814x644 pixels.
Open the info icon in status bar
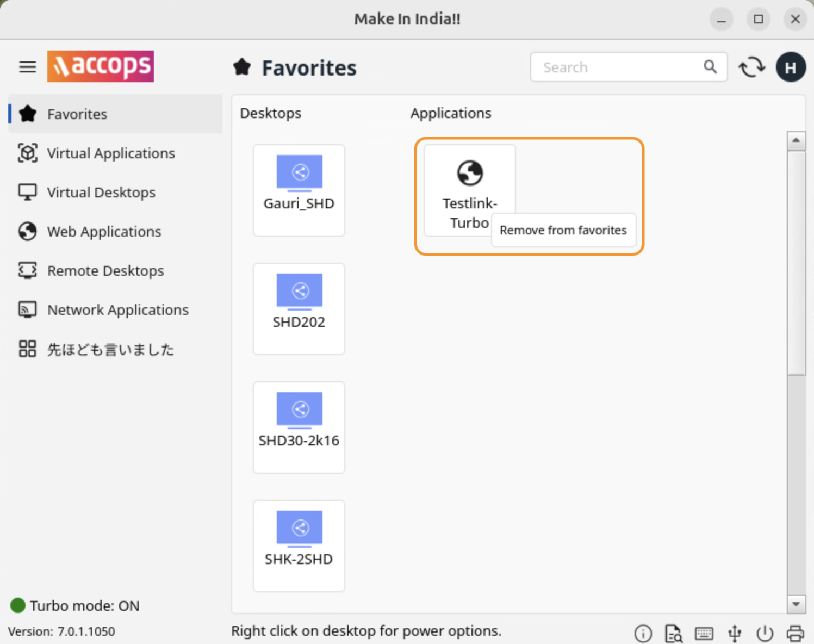(643, 633)
